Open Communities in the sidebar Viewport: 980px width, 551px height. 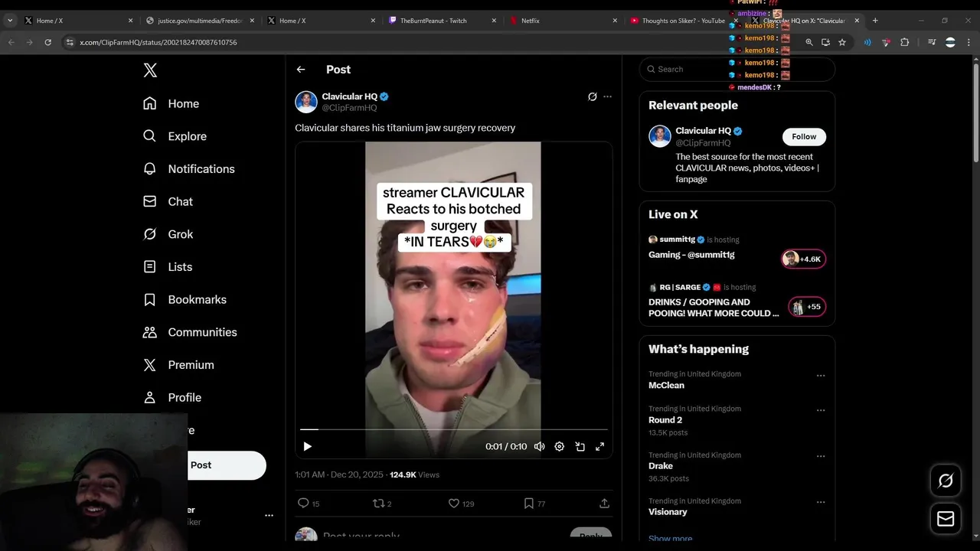click(x=190, y=332)
